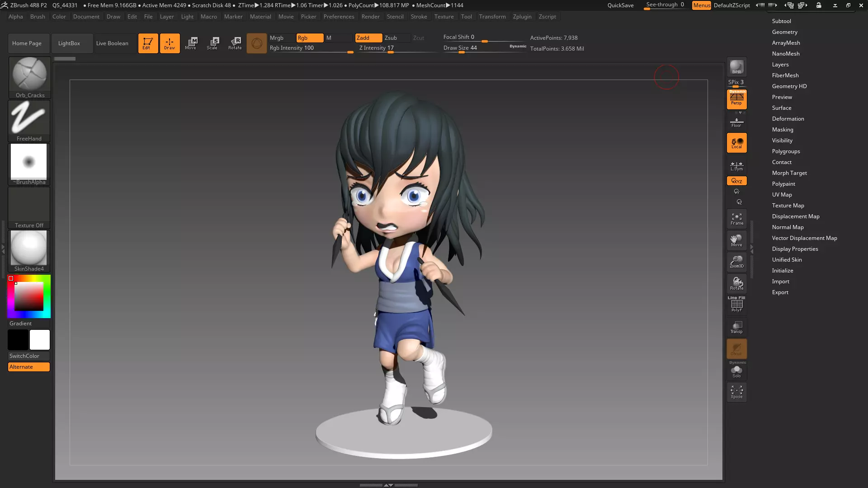Open the Texture Off slot
This screenshot has width=868, height=488.
29,208
